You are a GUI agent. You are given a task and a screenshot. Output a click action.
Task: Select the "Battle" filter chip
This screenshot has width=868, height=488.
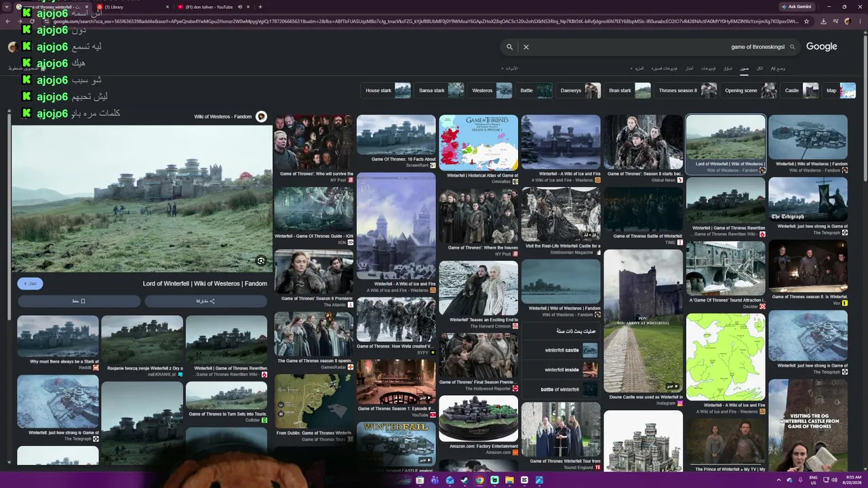click(x=535, y=90)
